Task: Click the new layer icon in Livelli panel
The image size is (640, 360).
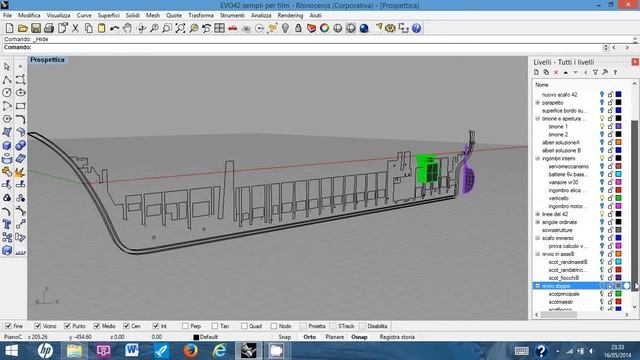Action: (536, 72)
